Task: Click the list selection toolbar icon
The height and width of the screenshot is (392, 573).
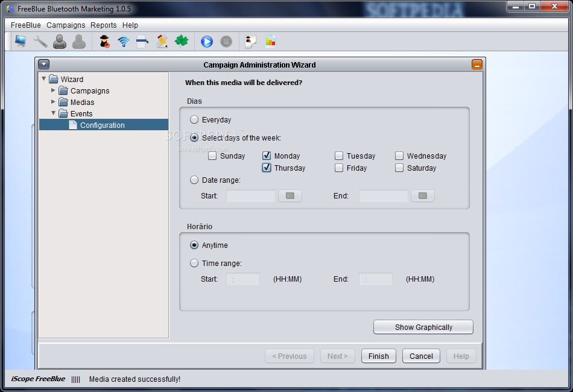Action: 142,41
